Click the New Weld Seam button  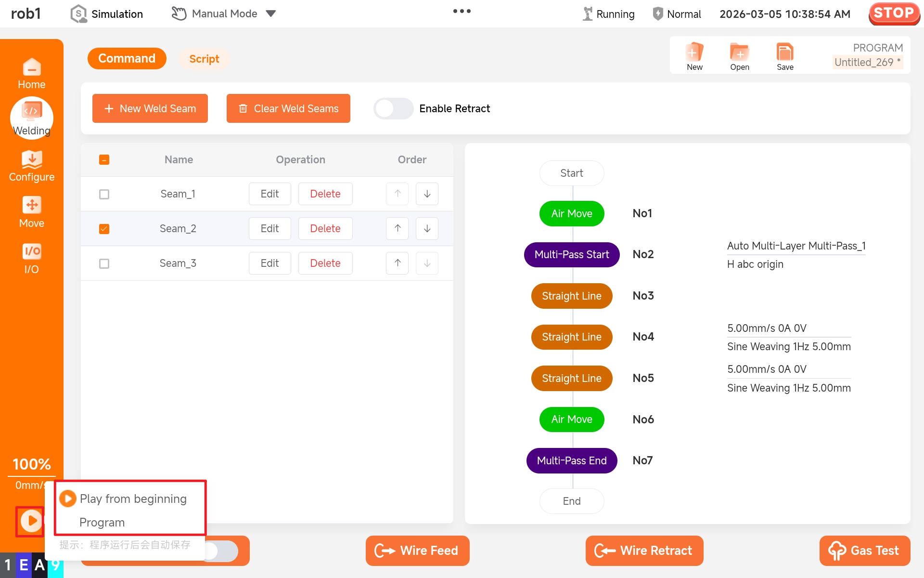click(150, 108)
